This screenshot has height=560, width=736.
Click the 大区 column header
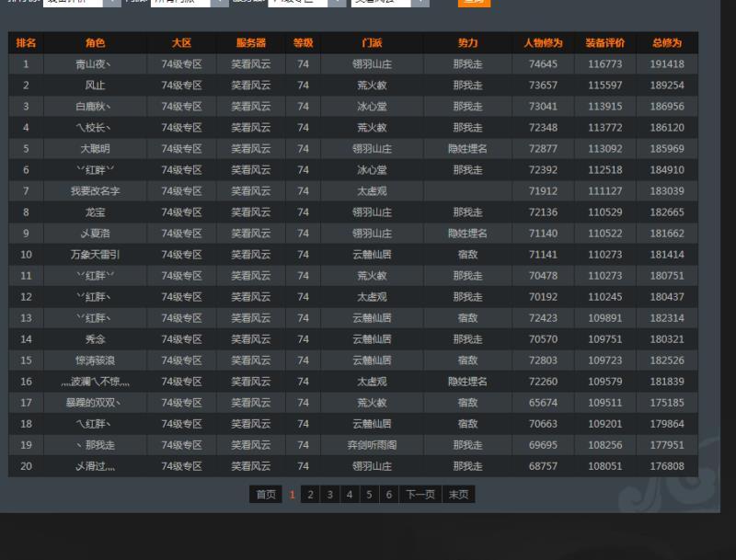point(181,43)
